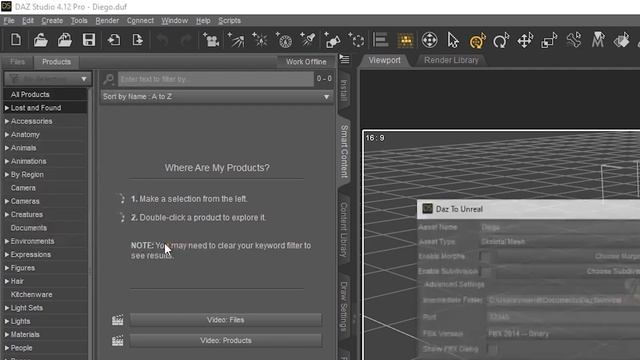Open the FBX Version dropdown

coord(563,333)
